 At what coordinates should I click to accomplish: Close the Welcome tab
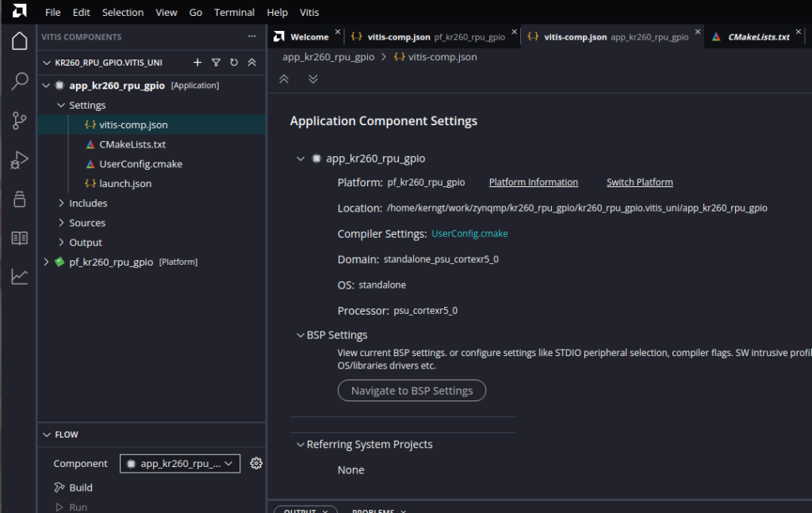click(x=338, y=32)
